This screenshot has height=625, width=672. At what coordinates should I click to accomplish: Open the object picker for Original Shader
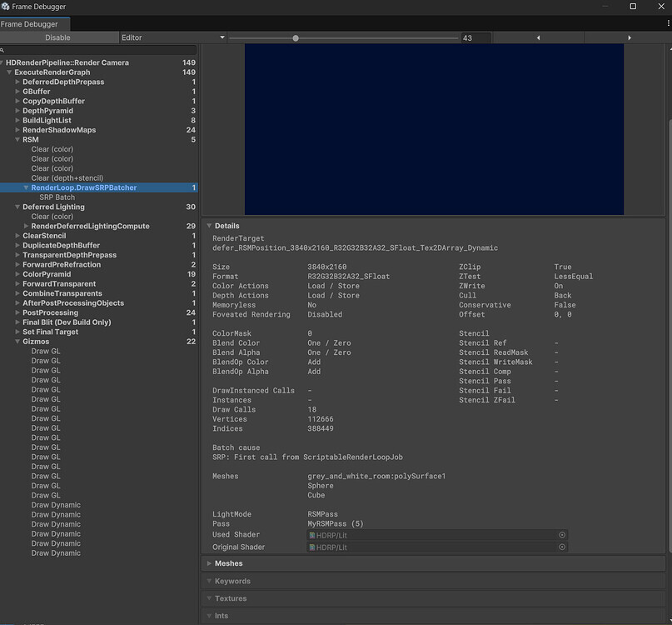coord(562,547)
